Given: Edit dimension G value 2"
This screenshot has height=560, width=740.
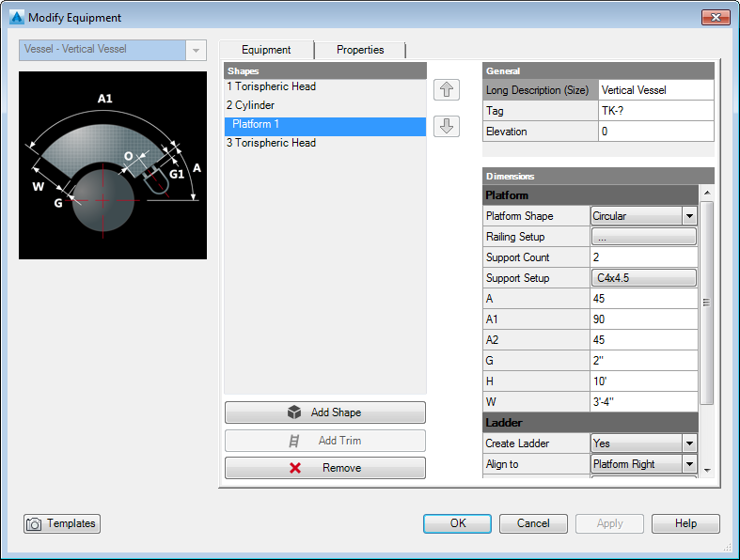Looking at the screenshot, I should coord(644,361).
